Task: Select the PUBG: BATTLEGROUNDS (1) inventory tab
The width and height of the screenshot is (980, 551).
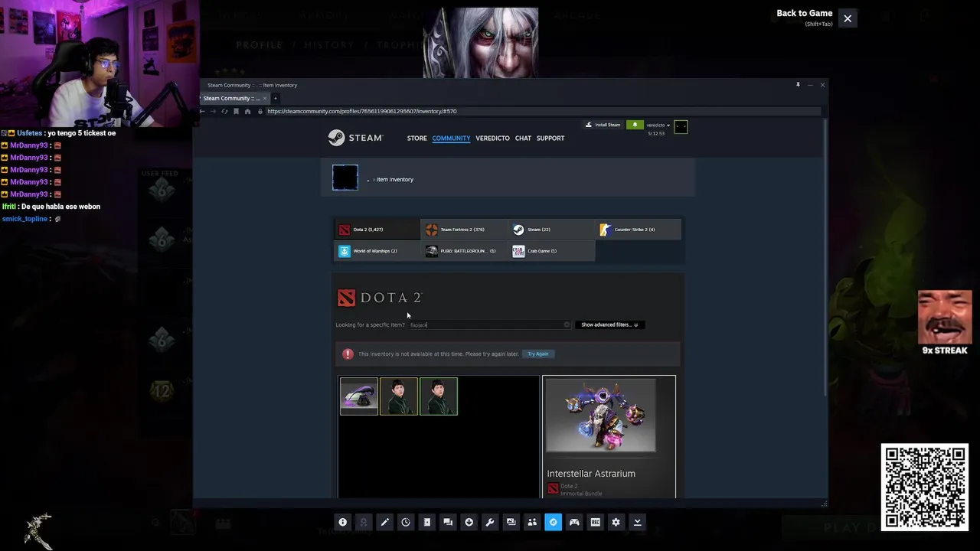Action: [x=464, y=251]
